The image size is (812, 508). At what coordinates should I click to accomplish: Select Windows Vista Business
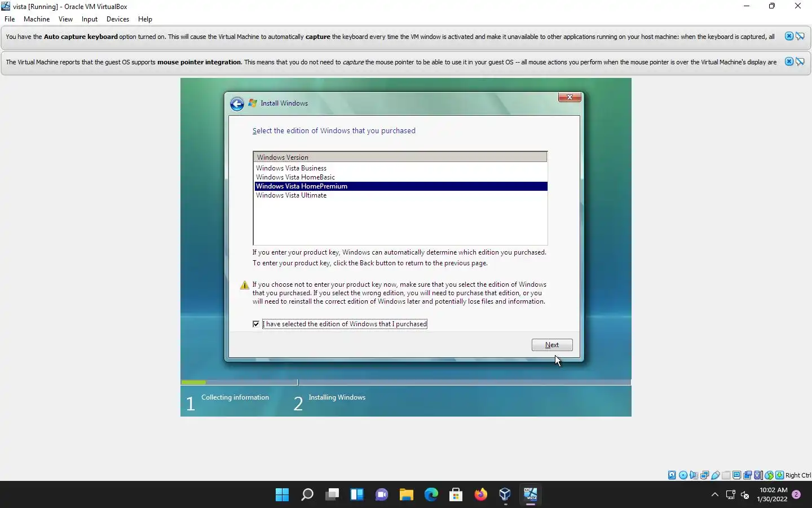pos(400,168)
